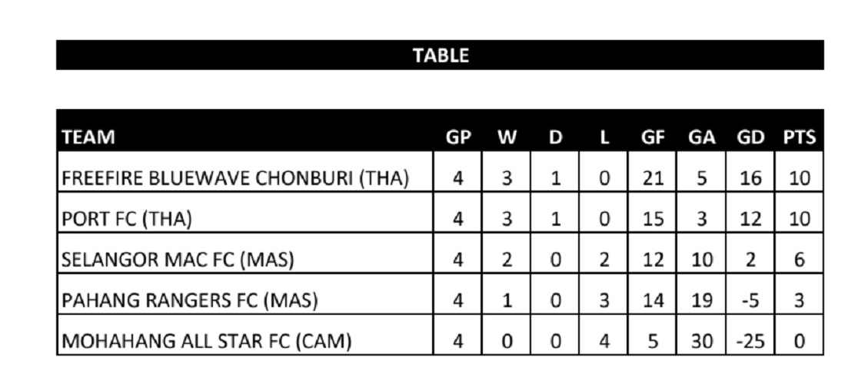
Task: Click the L column header
Action: (x=604, y=138)
